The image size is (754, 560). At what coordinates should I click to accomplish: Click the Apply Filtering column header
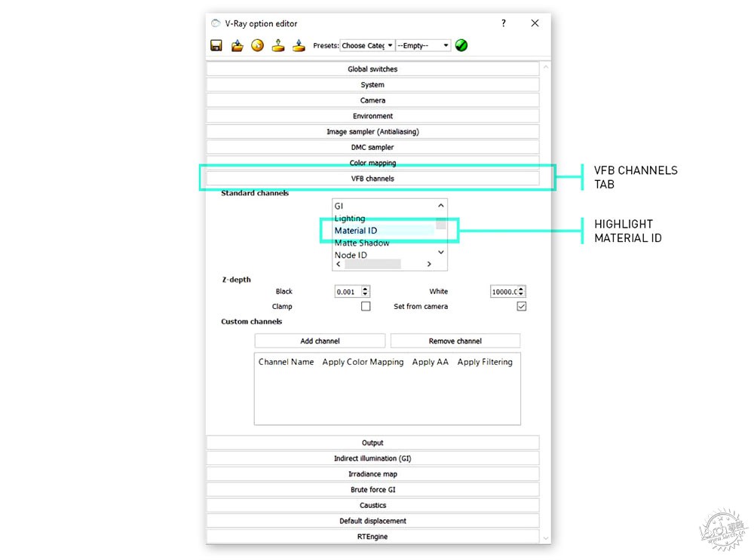click(485, 362)
